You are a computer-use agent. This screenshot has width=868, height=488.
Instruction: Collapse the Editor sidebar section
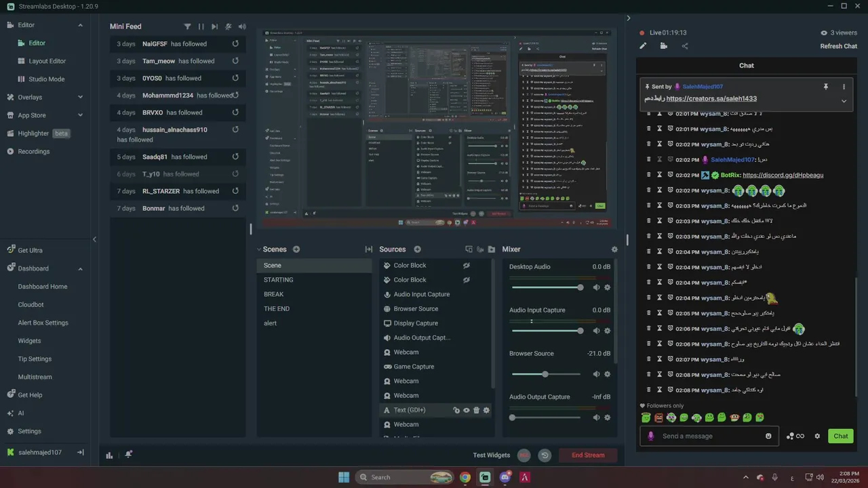click(x=80, y=25)
